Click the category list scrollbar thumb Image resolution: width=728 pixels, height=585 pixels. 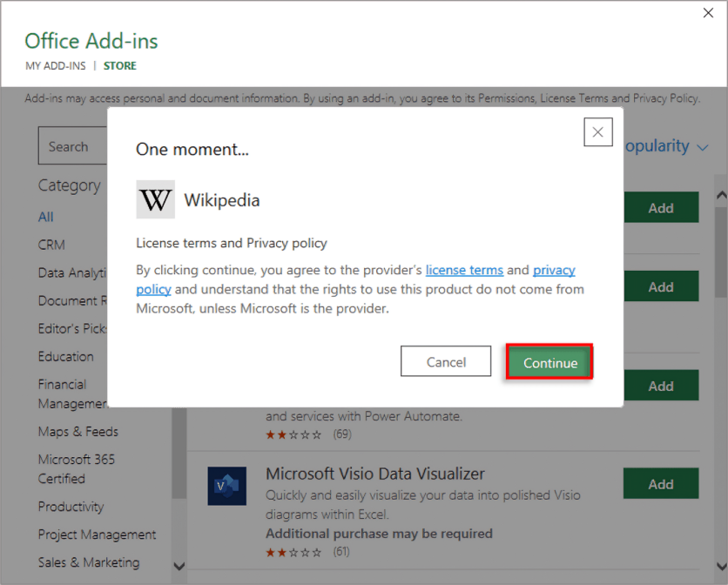point(179,453)
